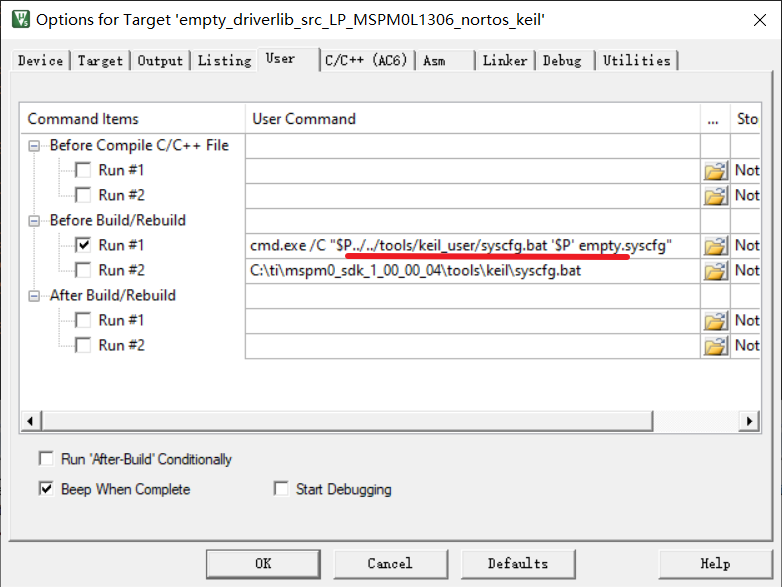Switch to the Device tab

click(40, 61)
